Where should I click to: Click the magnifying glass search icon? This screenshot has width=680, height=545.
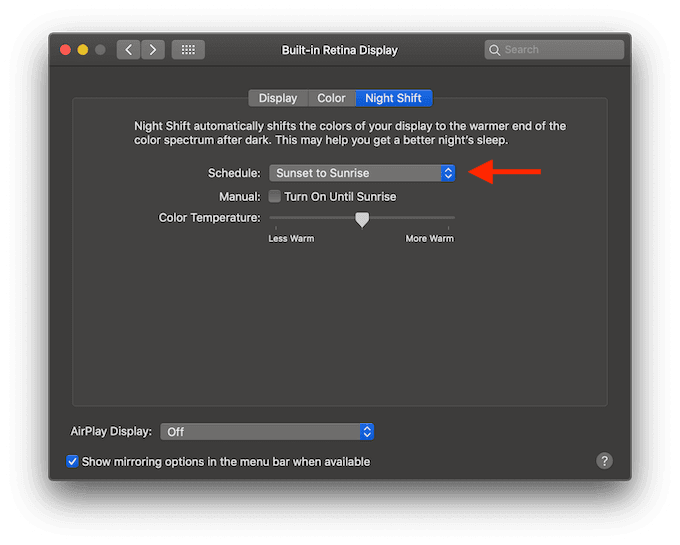[494, 50]
